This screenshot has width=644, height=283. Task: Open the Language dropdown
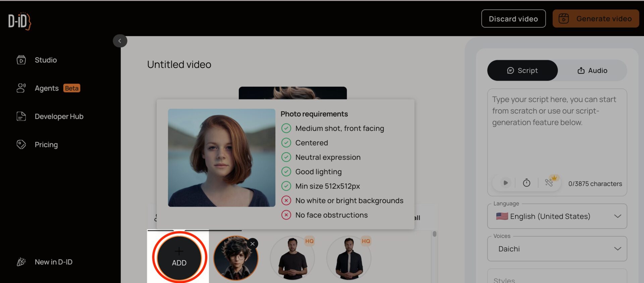557,216
